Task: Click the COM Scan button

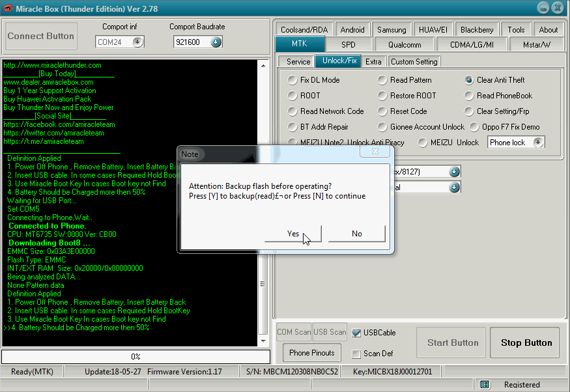Action: click(294, 331)
